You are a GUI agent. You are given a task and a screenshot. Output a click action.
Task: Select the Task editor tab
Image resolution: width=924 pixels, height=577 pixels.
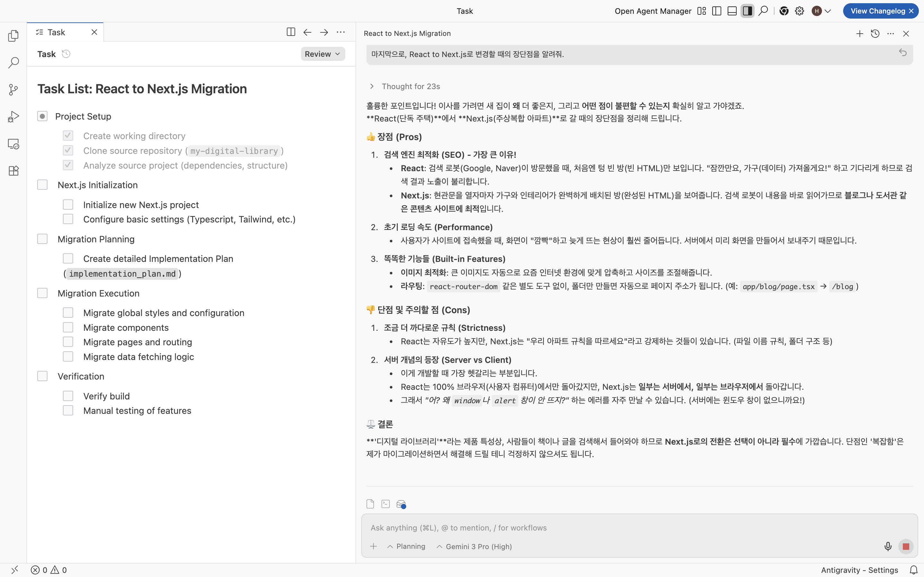point(56,32)
